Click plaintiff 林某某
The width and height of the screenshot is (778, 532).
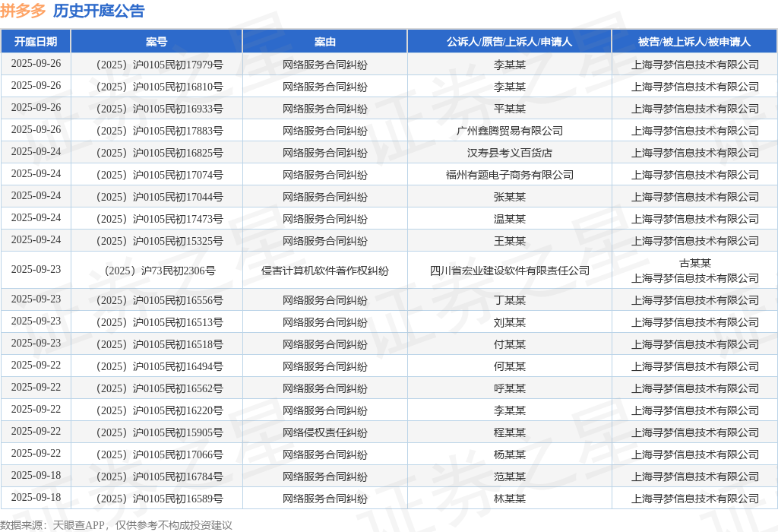point(510,499)
